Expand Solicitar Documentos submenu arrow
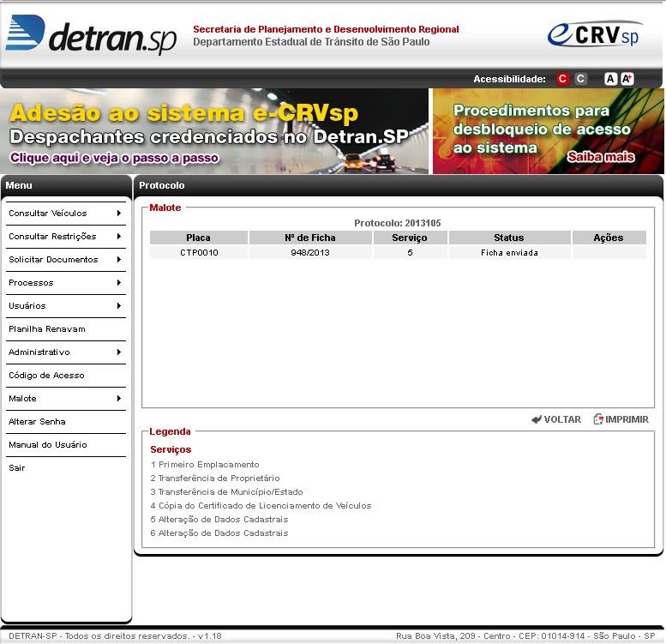Viewport: 666px width, 644px height. [x=119, y=260]
